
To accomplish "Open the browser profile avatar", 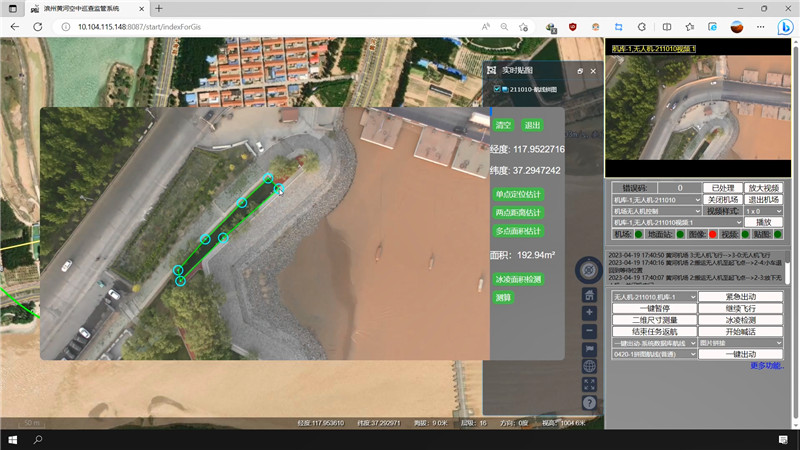I will [737, 27].
